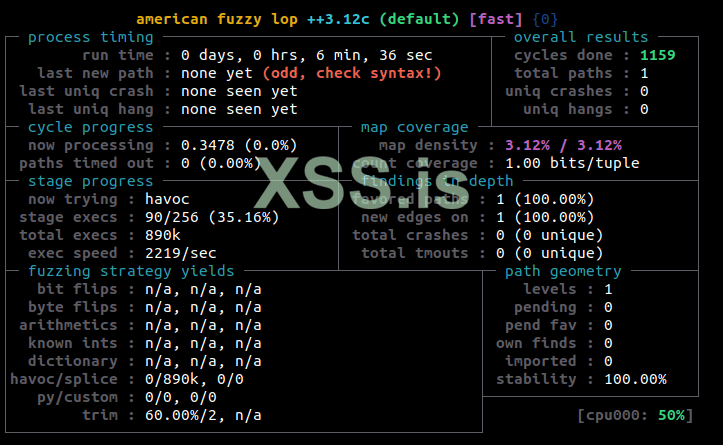
Task: Click the 'byte flips' row label
Action: click(72, 307)
